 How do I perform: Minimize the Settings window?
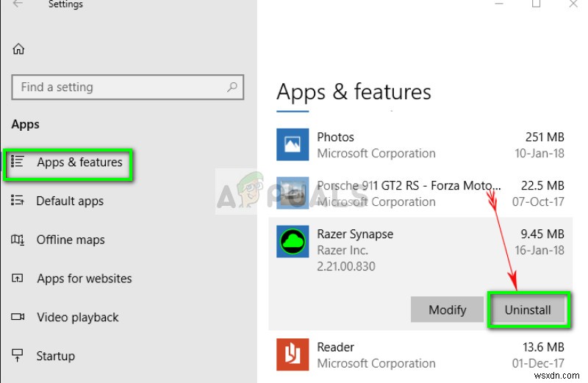[499, 4]
